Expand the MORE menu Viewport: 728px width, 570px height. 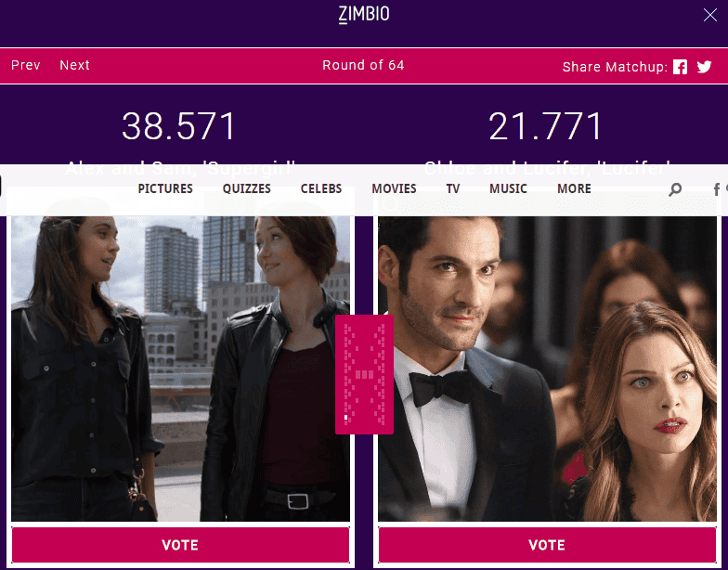coord(574,188)
